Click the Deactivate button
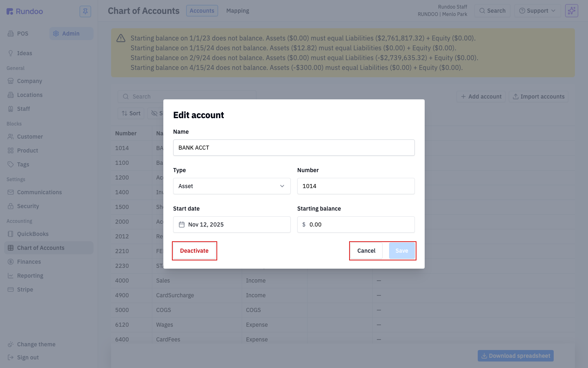This screenshot has width=588, height=368. 194,251
